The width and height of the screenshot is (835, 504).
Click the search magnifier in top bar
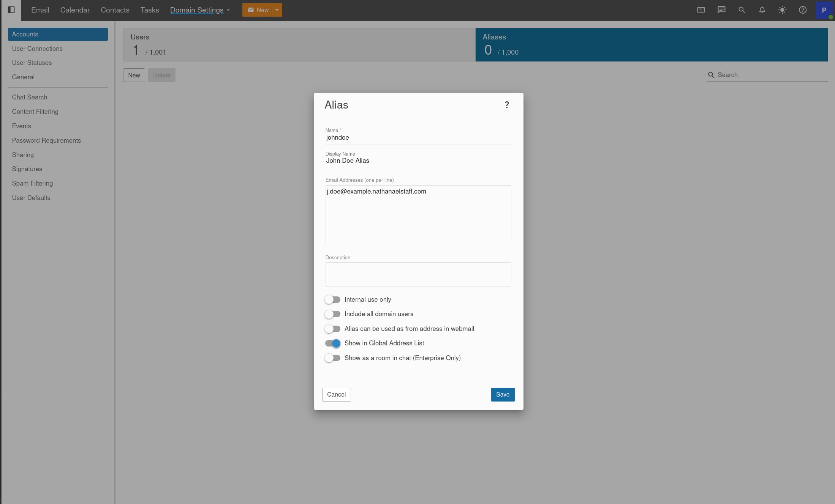pyautogui.click(x=742, y=10)
